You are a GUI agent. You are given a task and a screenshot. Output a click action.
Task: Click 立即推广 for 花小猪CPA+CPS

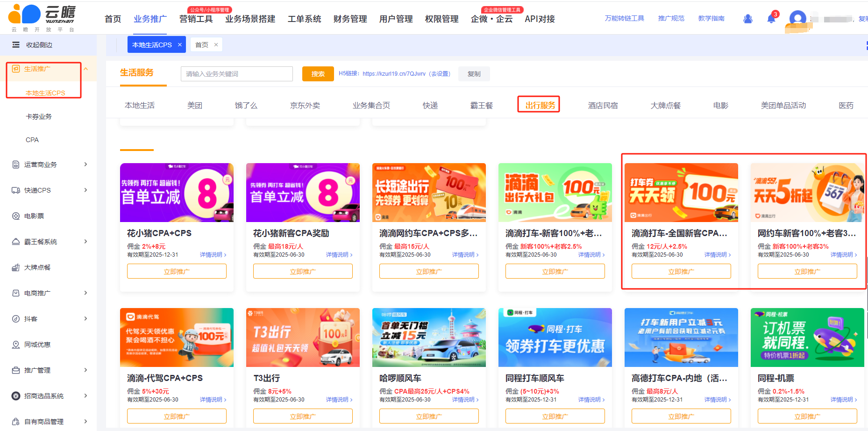pos(177,271)
